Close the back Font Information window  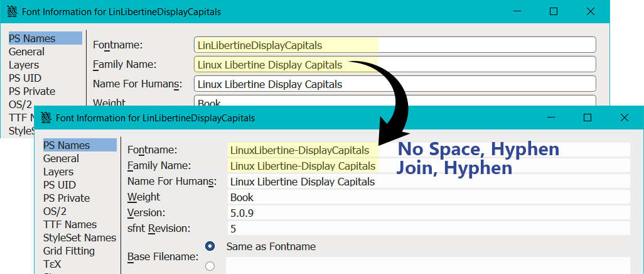click(590, 12)
